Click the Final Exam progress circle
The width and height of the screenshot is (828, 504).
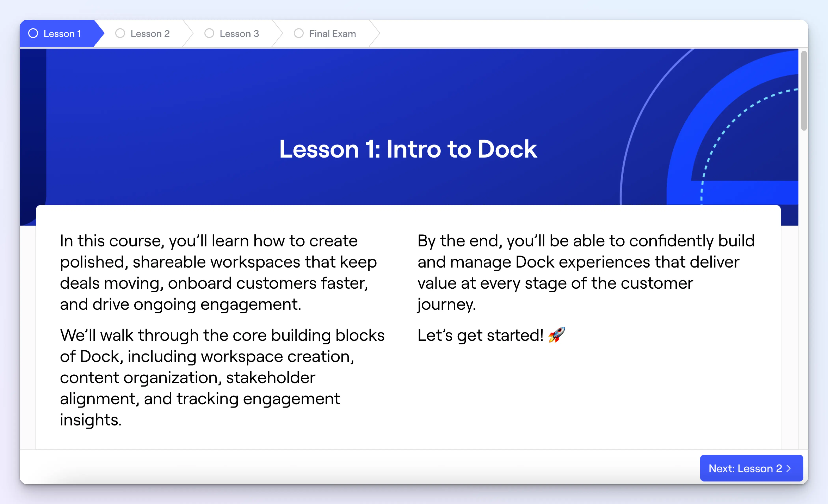click(x=298, y=33)
